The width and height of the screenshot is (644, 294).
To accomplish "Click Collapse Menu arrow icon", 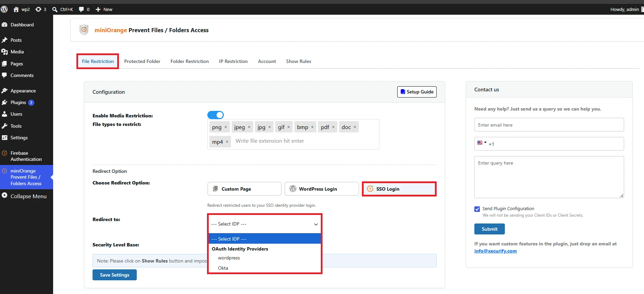I will (4, 195).
